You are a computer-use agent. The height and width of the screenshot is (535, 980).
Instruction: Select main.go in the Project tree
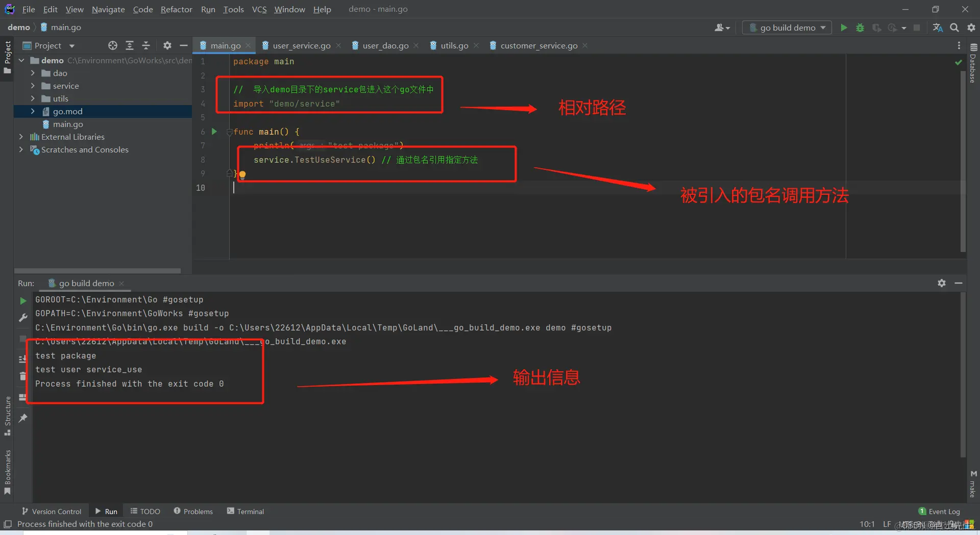pos(68,124)
